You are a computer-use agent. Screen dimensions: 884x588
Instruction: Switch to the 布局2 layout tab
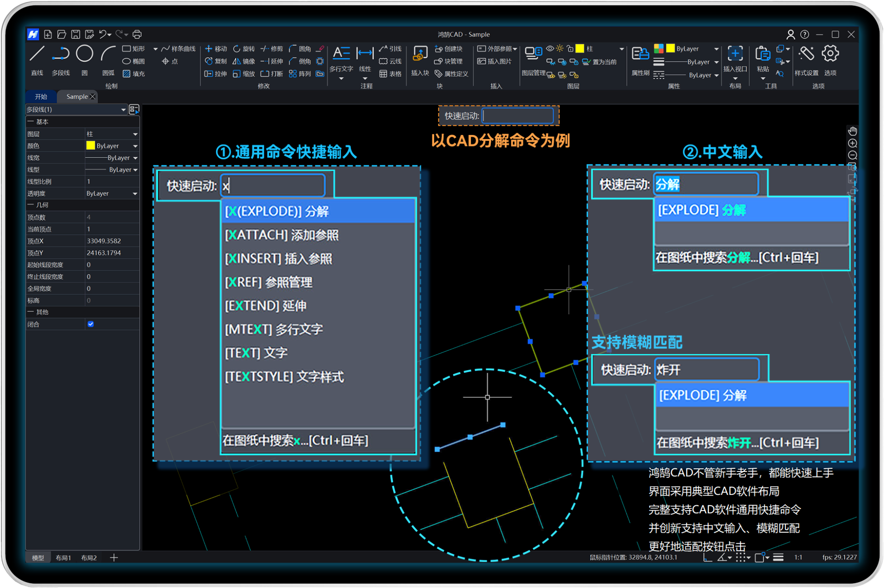click(x=89, y=558)
